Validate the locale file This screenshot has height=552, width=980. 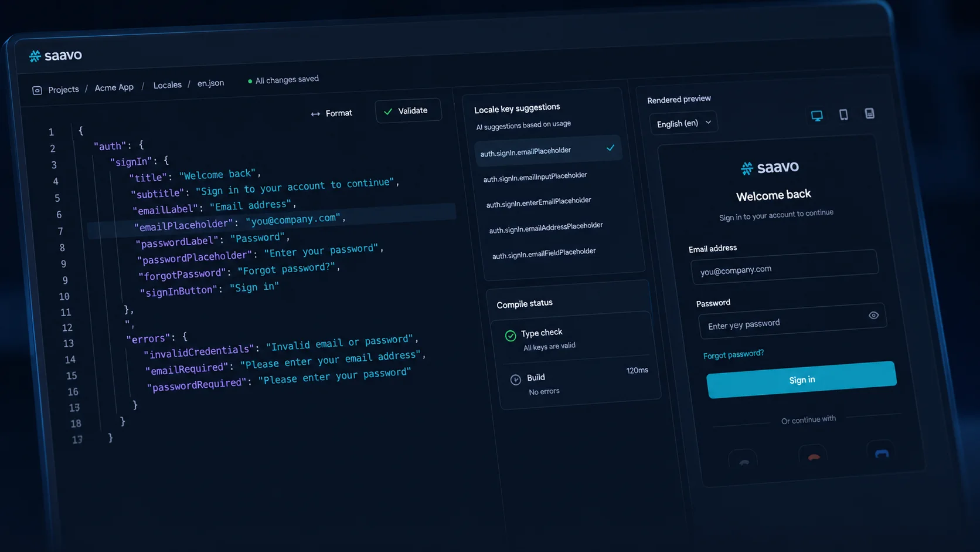click(x=408, y=110)
